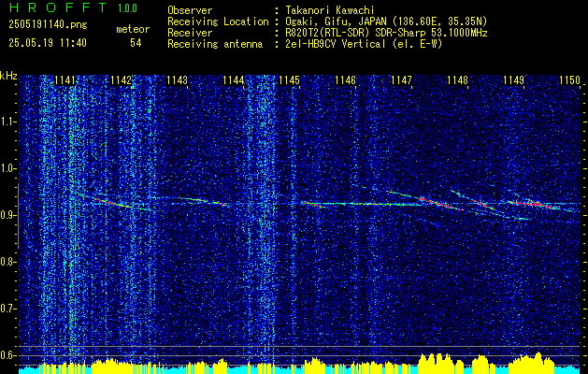Click the 1141 time marker
588x374 pixels.
(x=65, y=80)
